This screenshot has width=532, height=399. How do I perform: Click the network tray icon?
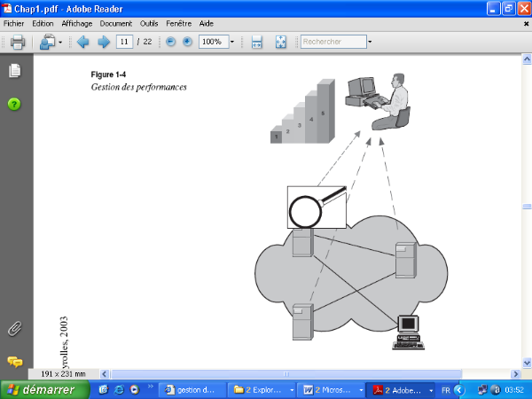(x=481, y=390)
